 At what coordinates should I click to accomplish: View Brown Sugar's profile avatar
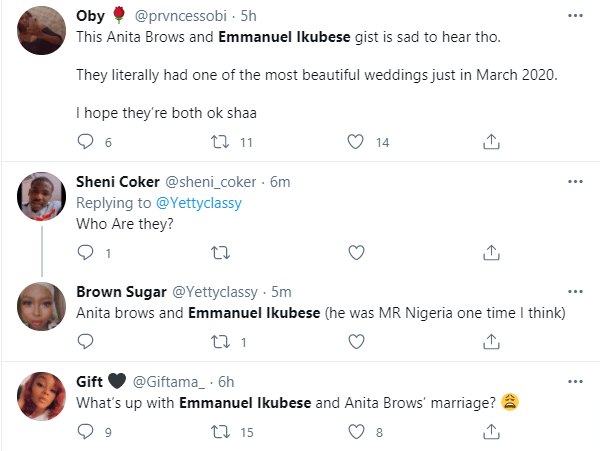pos(42,310)
